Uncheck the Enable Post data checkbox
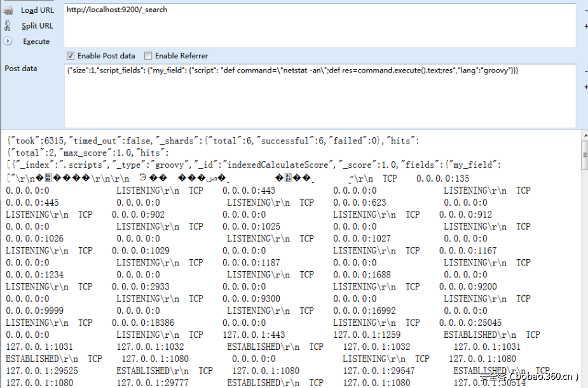The height and width of the screenshot is (388, 588). 71,56
